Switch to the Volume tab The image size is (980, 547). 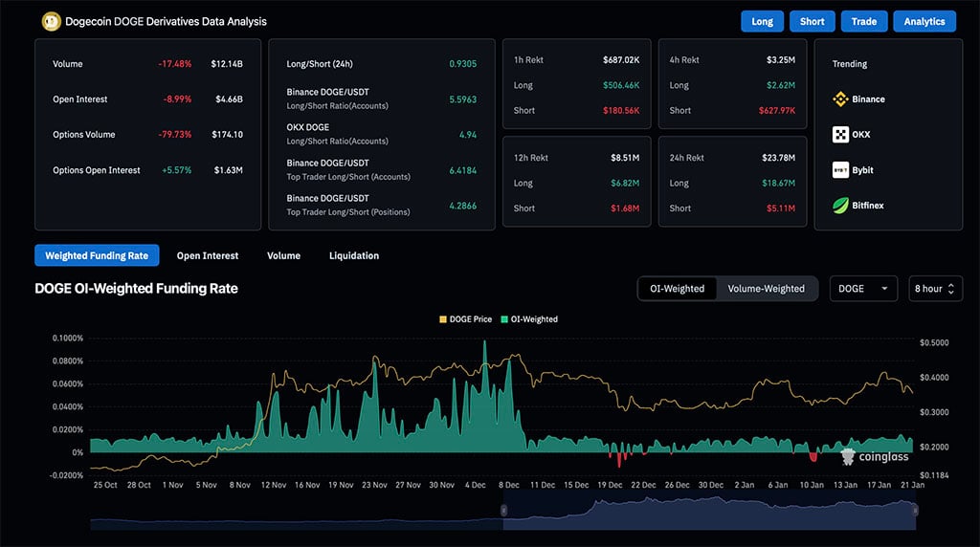point(283,255)
